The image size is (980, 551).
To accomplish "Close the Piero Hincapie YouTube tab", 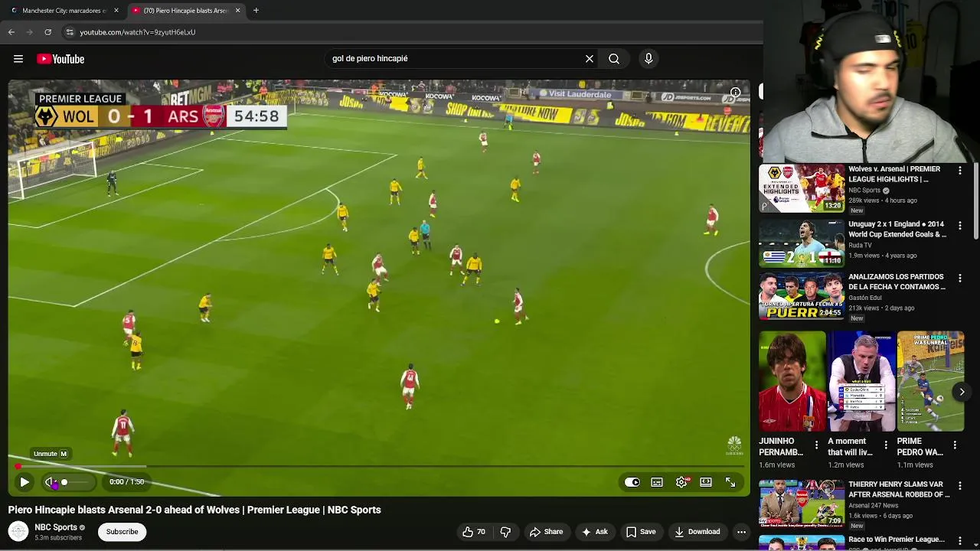I will click(x=237, y=11).
